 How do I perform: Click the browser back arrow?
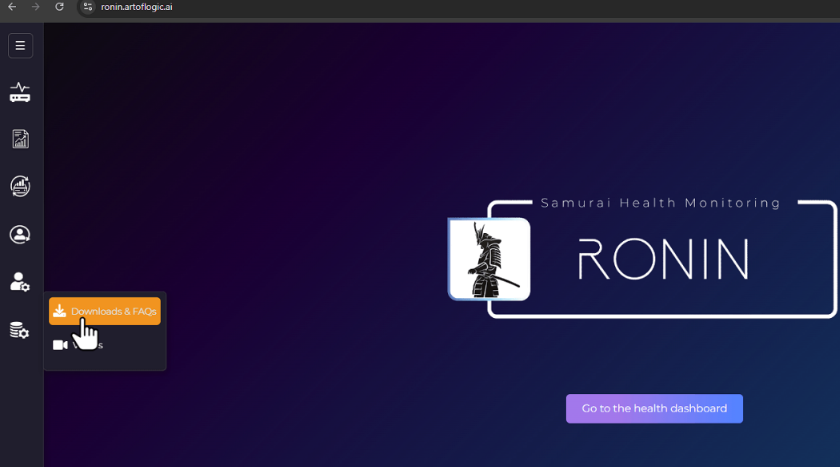click(12, 7)
